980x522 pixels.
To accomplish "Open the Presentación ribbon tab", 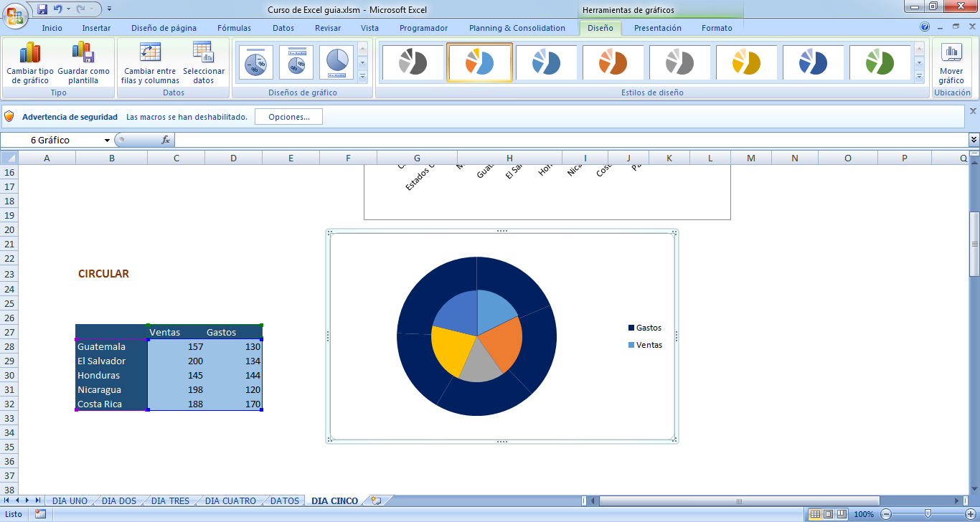I will (657, 28).
